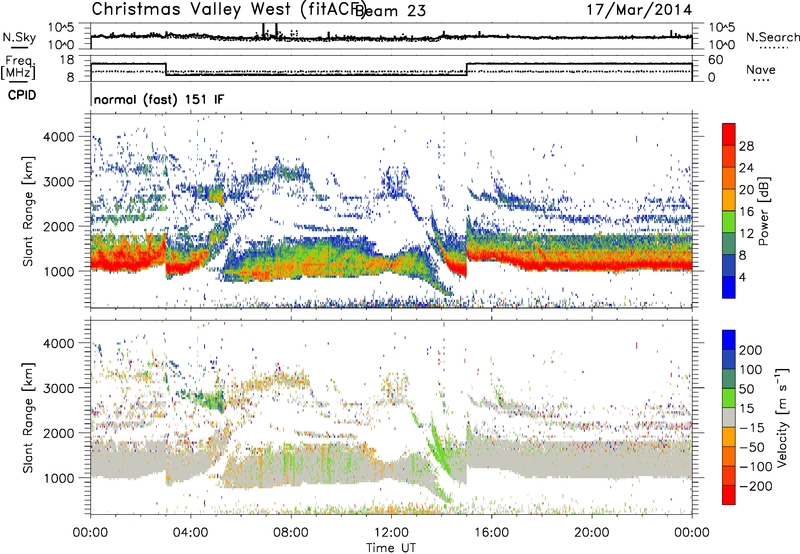The image size is (800, 554).
Task: Click the '-15' velocity color bar label
Action: click(x=752, y=427)
